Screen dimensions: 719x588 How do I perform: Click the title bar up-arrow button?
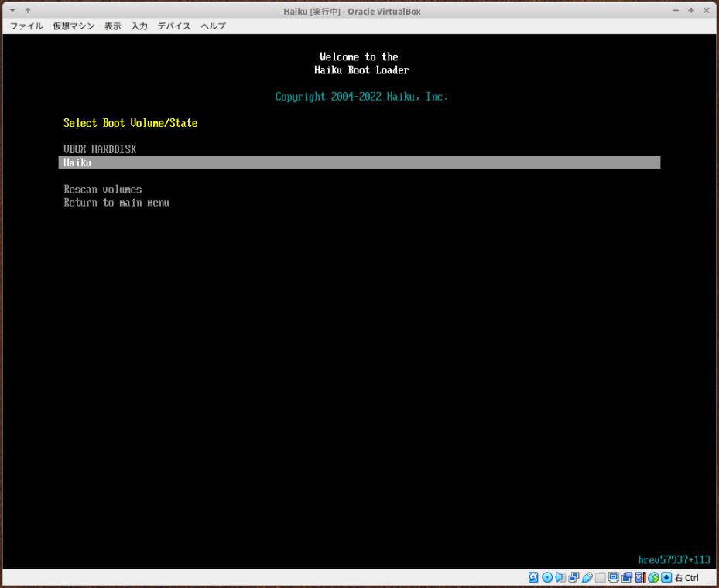[x=28, y=10]
